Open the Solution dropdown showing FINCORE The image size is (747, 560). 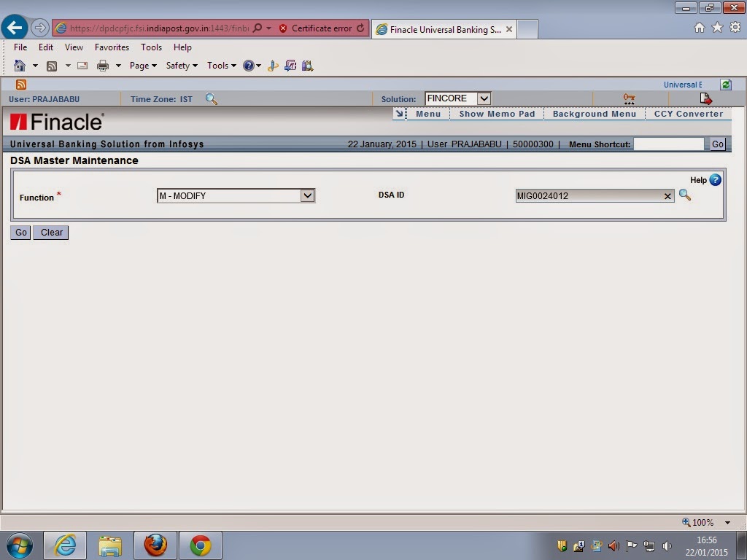click(x=483, y=98)
